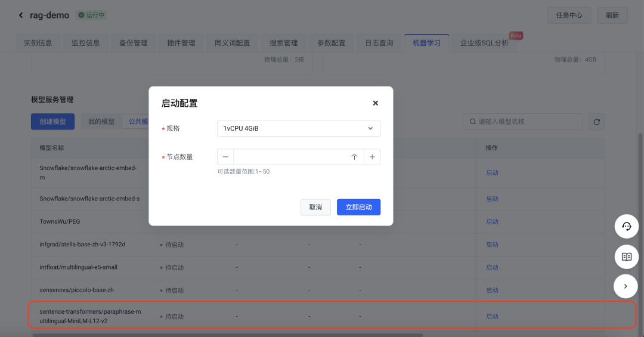Click 启动 for Snowflake/snowflake-arctic-embed-m
644x337 pixels.
[492, 172]
